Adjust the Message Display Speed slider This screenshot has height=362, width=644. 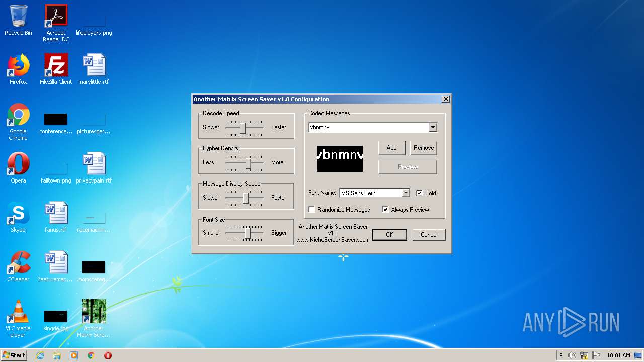[245, 198]
